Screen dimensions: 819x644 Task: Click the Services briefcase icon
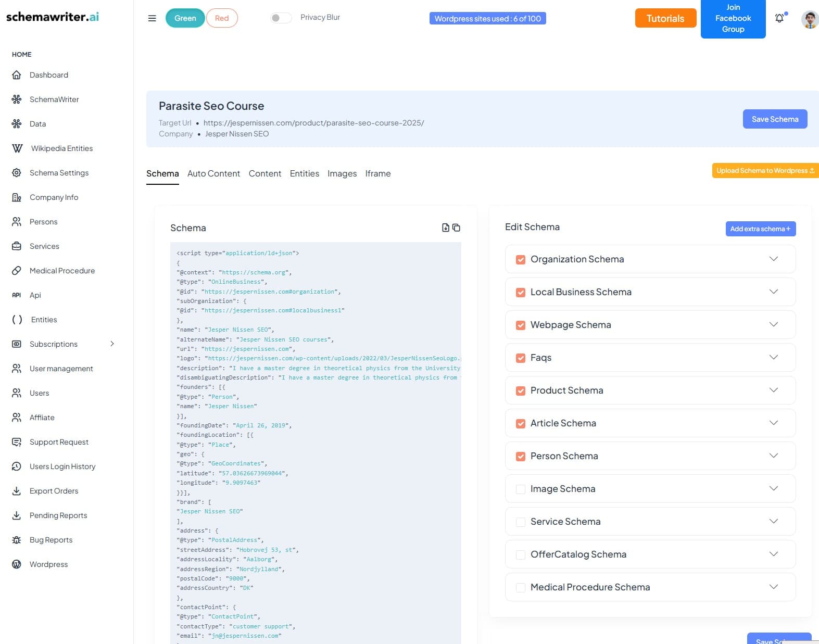(x=17, y=246)
